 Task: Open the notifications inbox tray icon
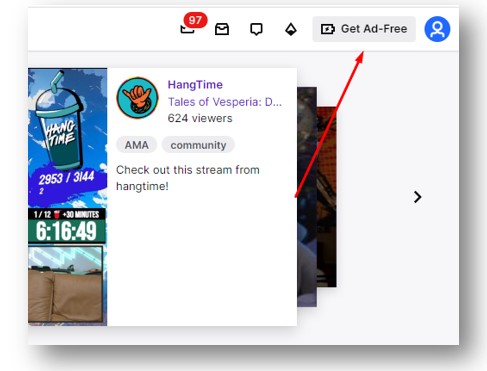pos(187,29)
